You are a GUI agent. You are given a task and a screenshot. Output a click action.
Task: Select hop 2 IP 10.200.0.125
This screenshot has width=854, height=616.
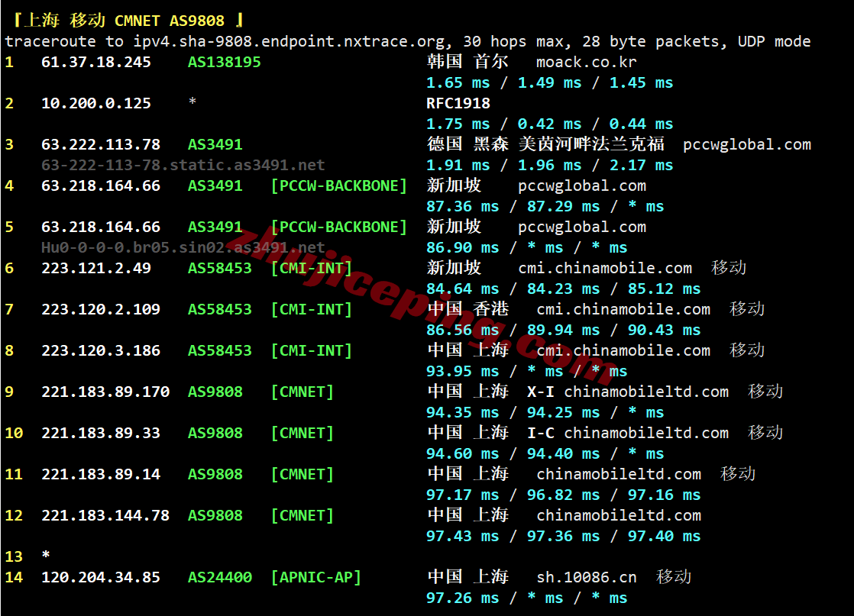point(95,103)
